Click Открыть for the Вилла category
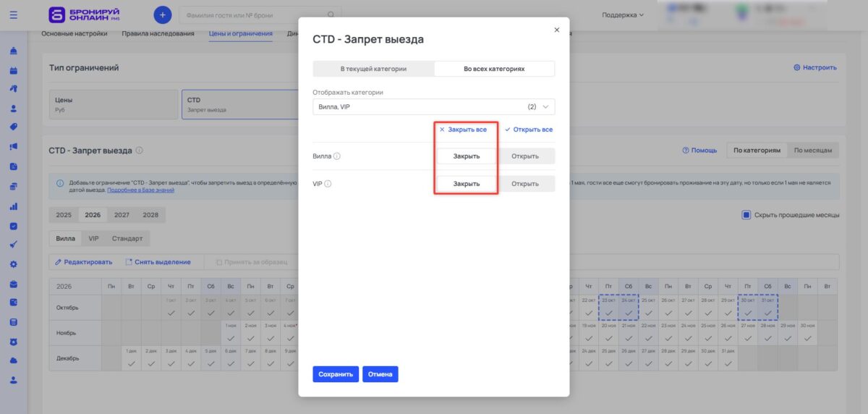Image resolution: width=868 pixels, height=414 pixels. (525, 156)
